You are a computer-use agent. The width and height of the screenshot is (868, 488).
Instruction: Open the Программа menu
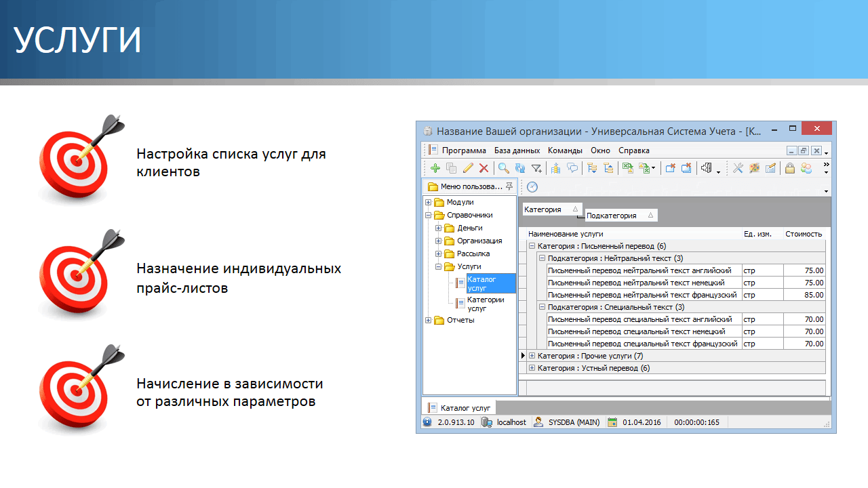click(x=464, y=150)
